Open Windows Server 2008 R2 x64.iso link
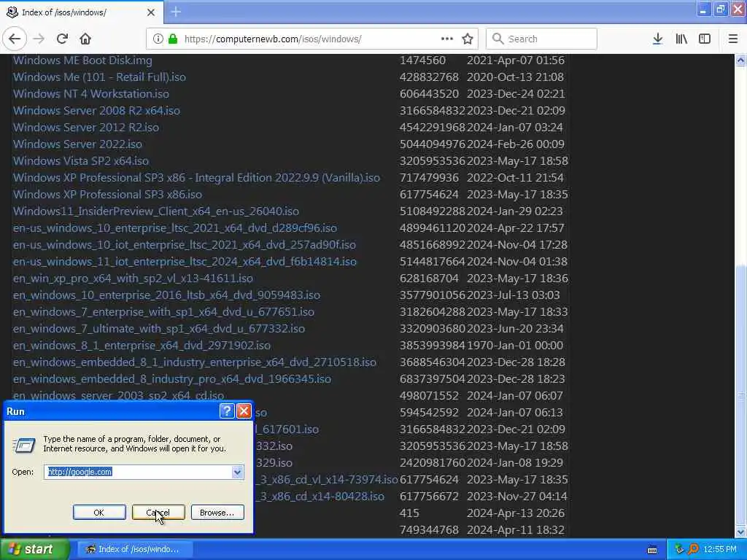The height and width of the screenshot is (560, 747). click(97, 111)
